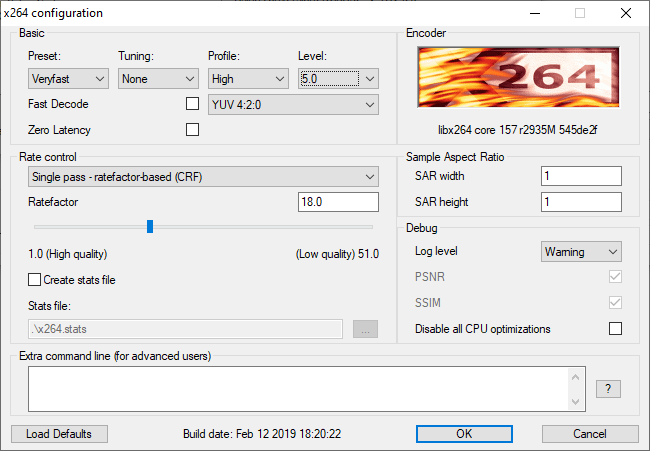Click the command line scroll up arrow
Image resolution: width=650 pixels, height=451 pixels.
(x=575, y=377)
